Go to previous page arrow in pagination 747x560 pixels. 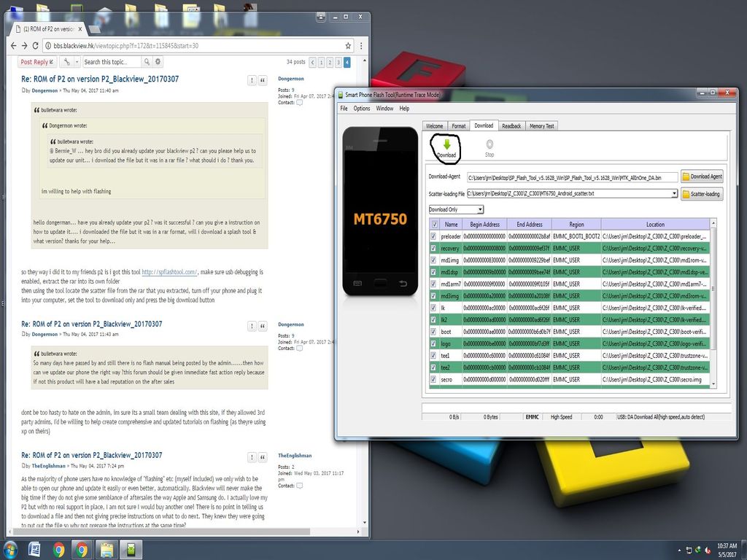tap(312, 62)
